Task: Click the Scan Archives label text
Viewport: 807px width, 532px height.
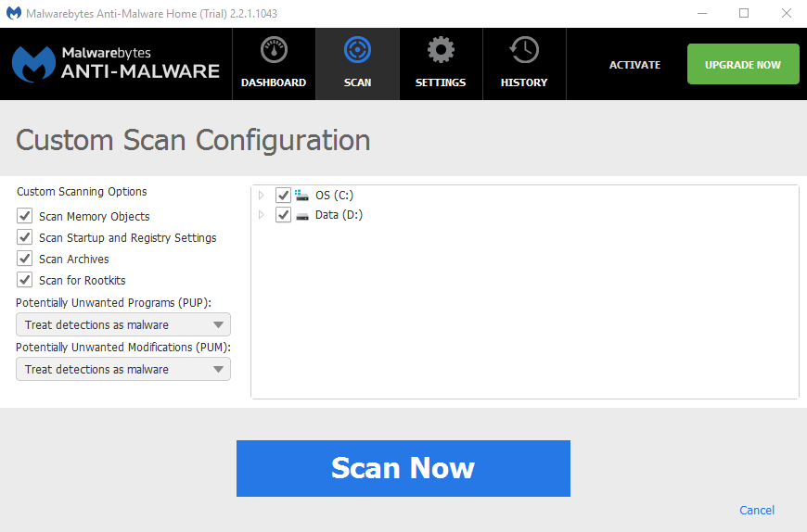Action: tap(74, 260)
